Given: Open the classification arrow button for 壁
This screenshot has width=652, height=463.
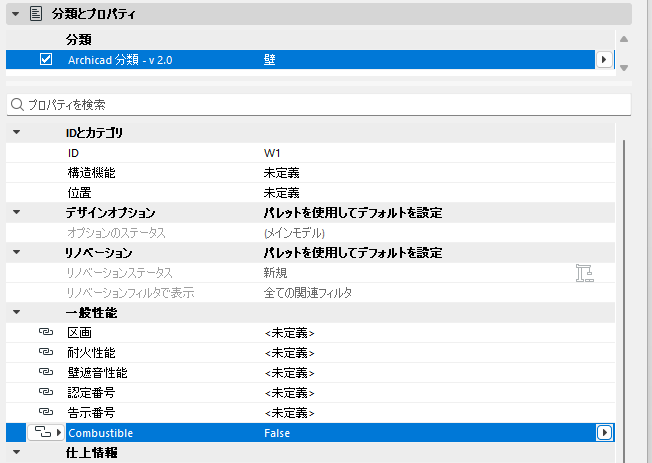Looking at the screenshot, I should coord(604,59).
